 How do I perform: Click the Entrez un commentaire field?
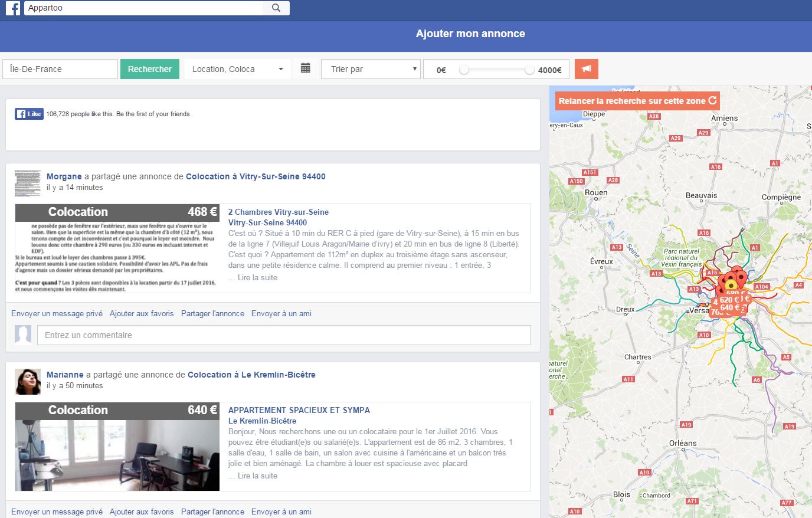coord(284,335)
